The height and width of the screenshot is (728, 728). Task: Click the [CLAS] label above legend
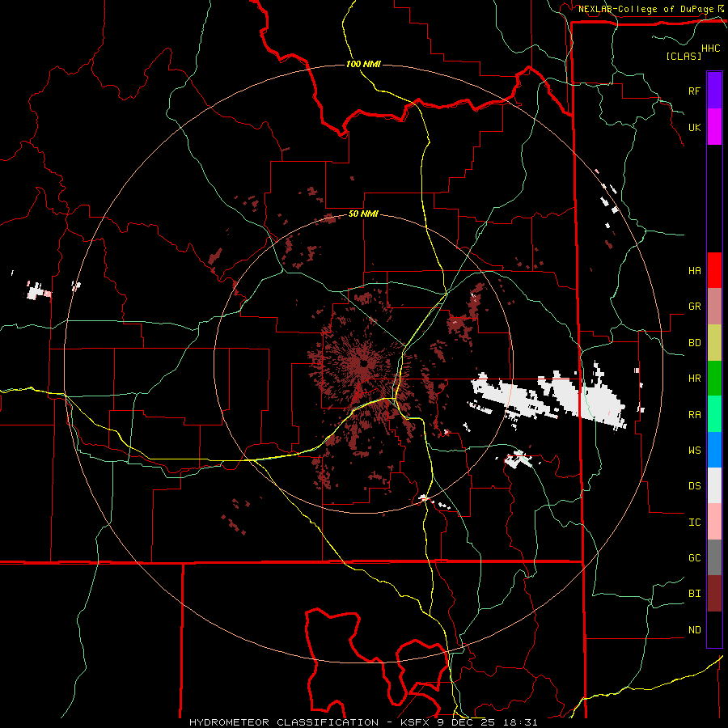[x=684, y=56]
